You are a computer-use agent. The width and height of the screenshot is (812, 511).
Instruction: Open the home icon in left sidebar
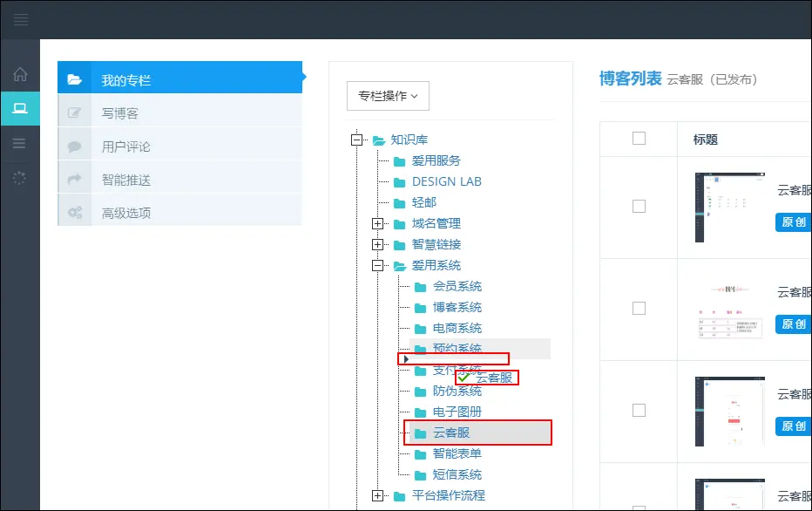click(x=20, y=75)
